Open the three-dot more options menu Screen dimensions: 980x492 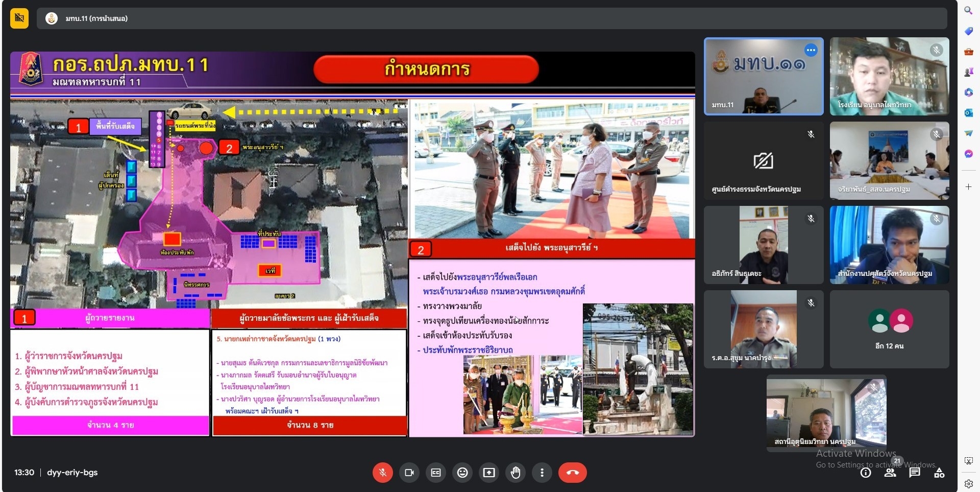click(542, 473)
